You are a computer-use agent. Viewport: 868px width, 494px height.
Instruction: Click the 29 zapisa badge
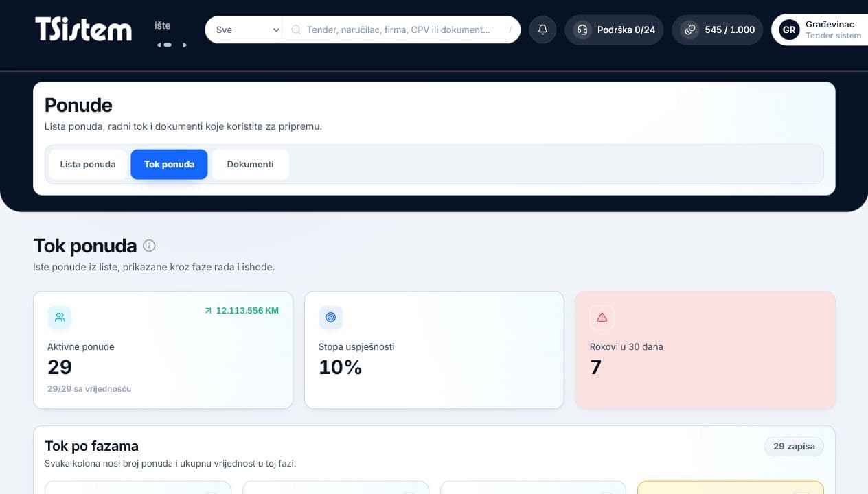794,447
